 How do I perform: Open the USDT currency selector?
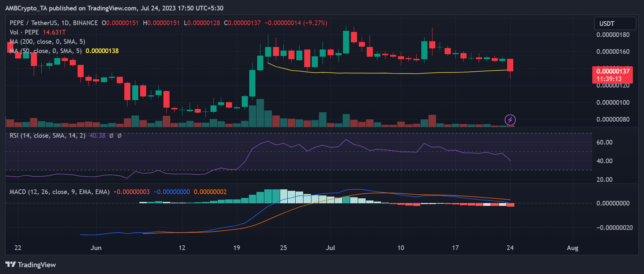pyautogui.click(x=615, y=23)
